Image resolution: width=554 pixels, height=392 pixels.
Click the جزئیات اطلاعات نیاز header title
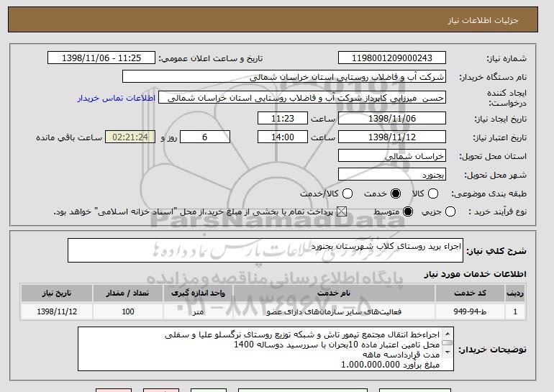point(483,20)
